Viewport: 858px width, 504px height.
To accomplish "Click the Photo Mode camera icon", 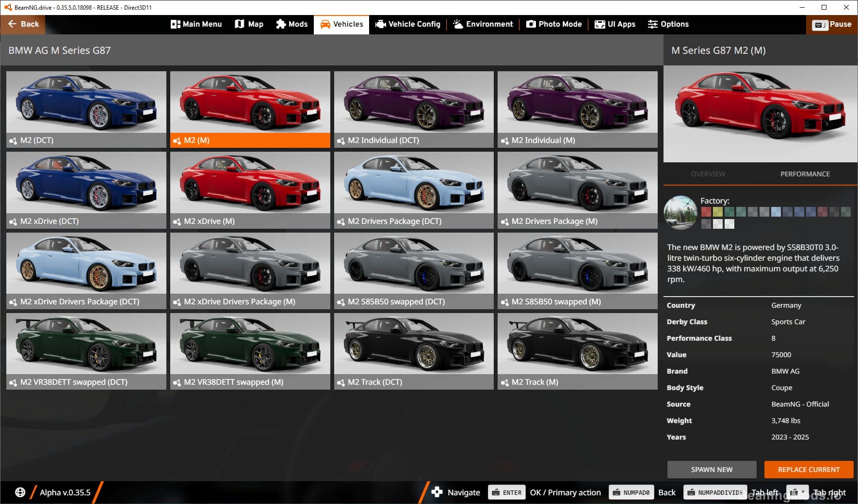I will point(531,24).
